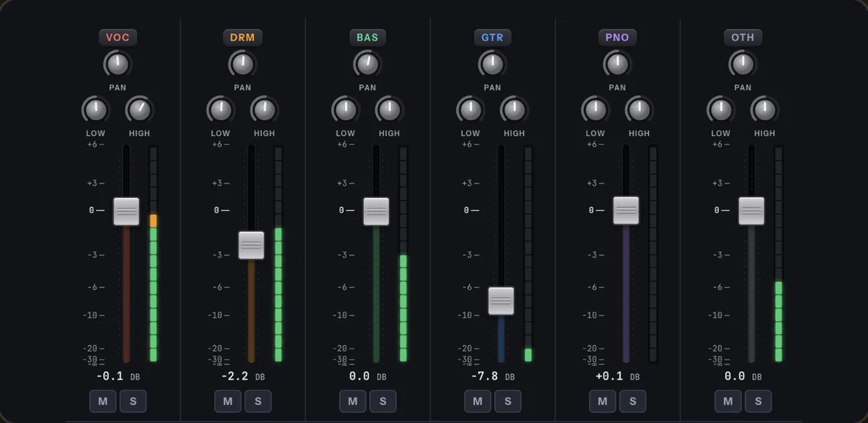Image resolution: width=868 pixels, height=423 pixels.
Task: Grab the DRM volume fader handle
Action: click(x=251, y=245)
